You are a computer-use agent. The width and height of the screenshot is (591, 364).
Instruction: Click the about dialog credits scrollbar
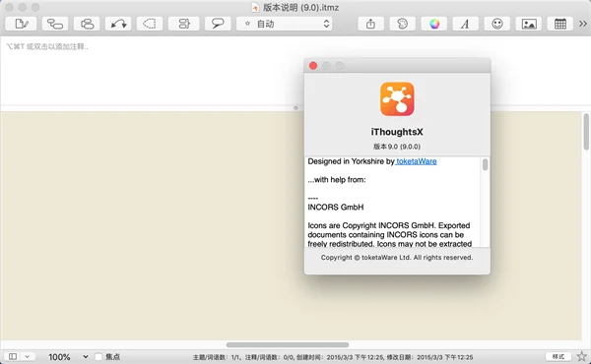(485, 164)
